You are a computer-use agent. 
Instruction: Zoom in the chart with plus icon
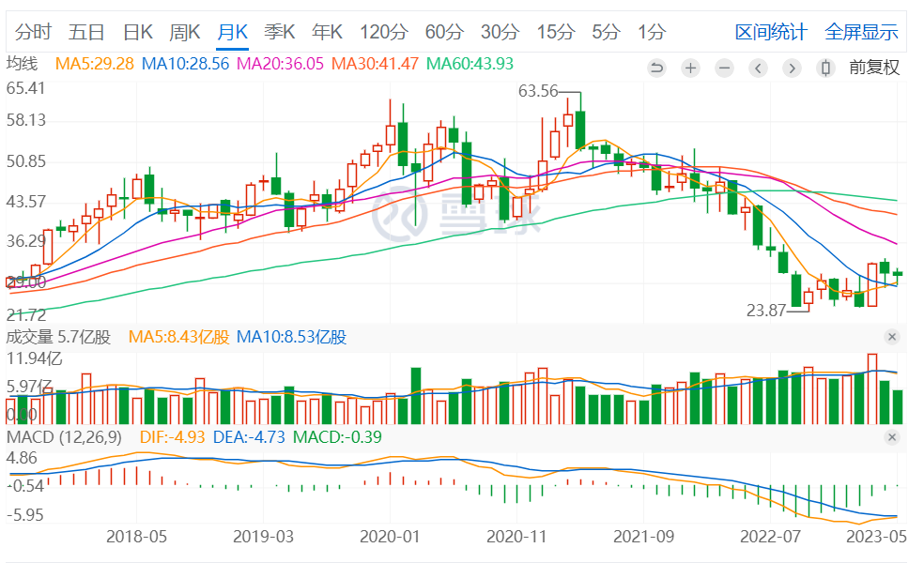pos(690,68)
